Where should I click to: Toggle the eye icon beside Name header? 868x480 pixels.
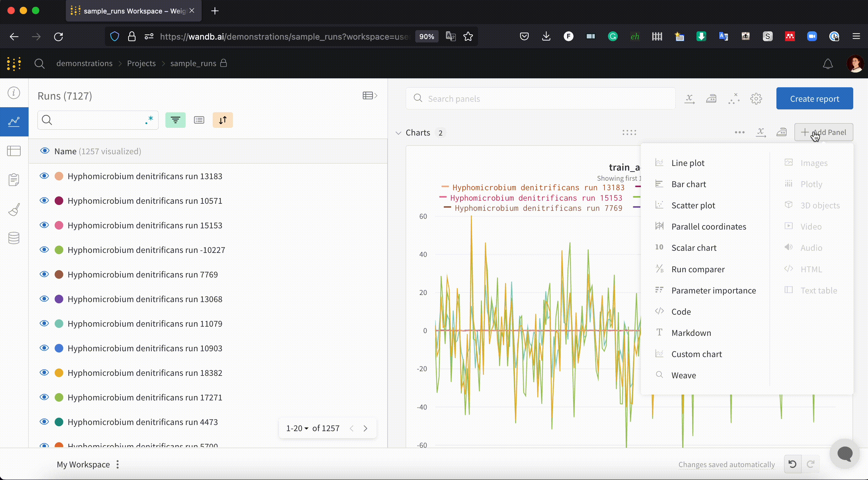coord(45,151)
